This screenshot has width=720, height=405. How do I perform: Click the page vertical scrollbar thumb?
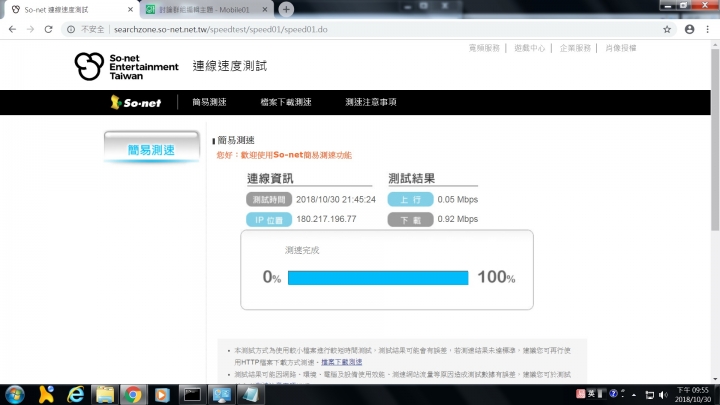click(x=715, y=138)
